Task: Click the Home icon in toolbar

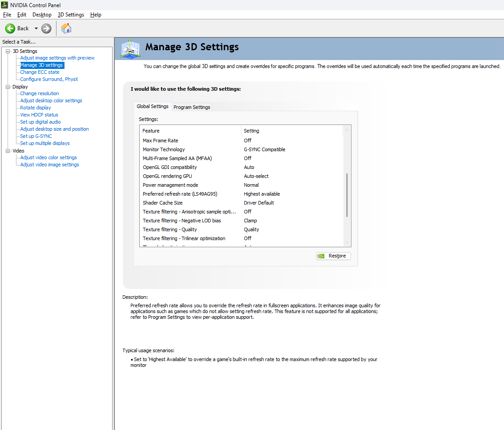Action: pyautogui.click(x=66, y=28)
